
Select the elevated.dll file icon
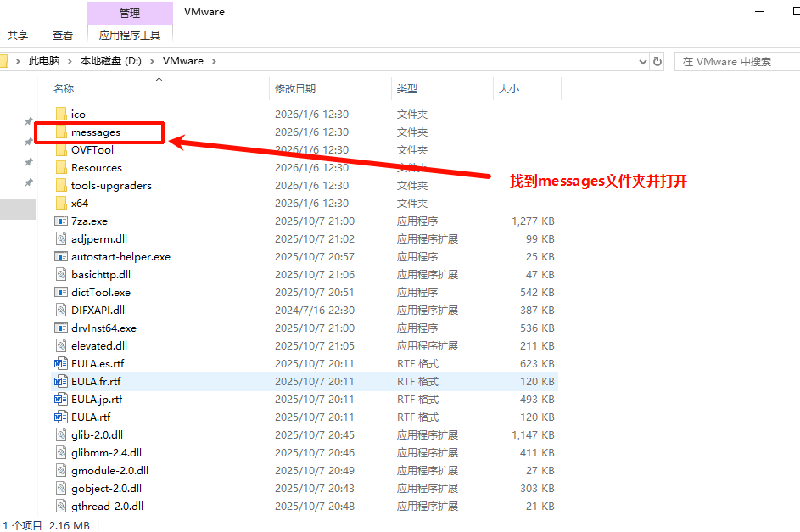[x=61, y=346]
